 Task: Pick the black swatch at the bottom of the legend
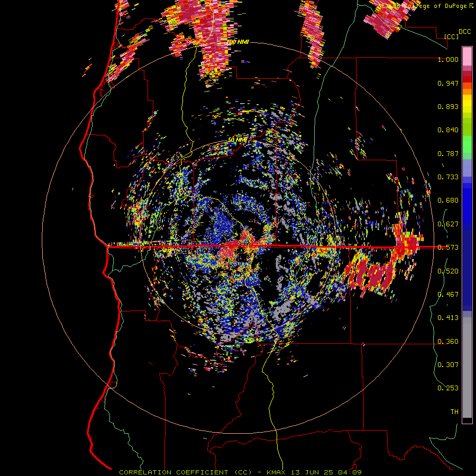467,420
